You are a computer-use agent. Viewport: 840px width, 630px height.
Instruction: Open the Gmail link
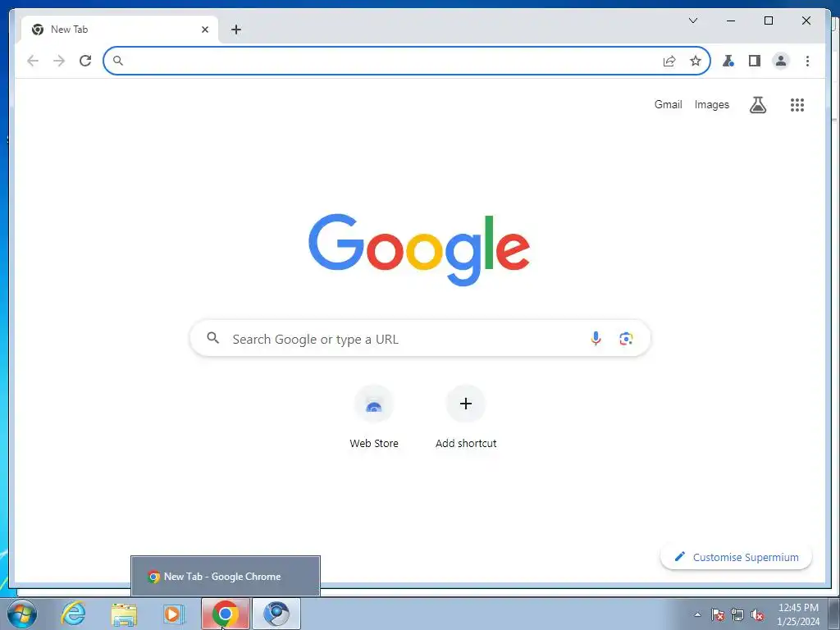point(668,104)
